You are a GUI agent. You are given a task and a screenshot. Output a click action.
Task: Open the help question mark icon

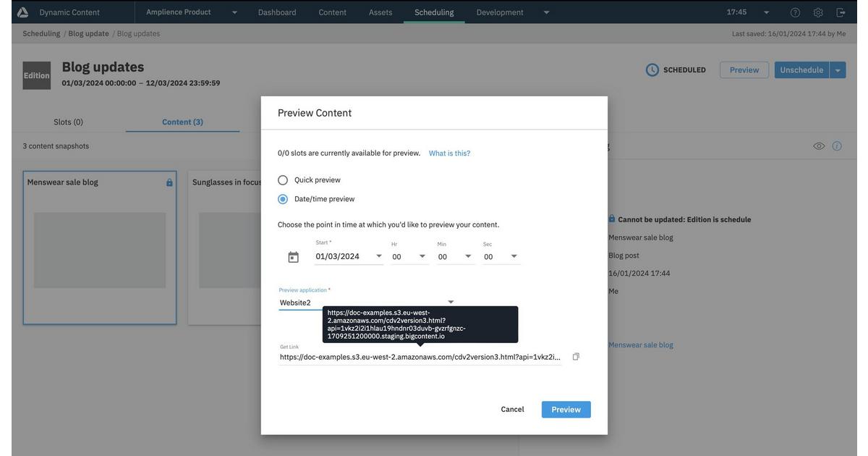(x=795, y=12)
